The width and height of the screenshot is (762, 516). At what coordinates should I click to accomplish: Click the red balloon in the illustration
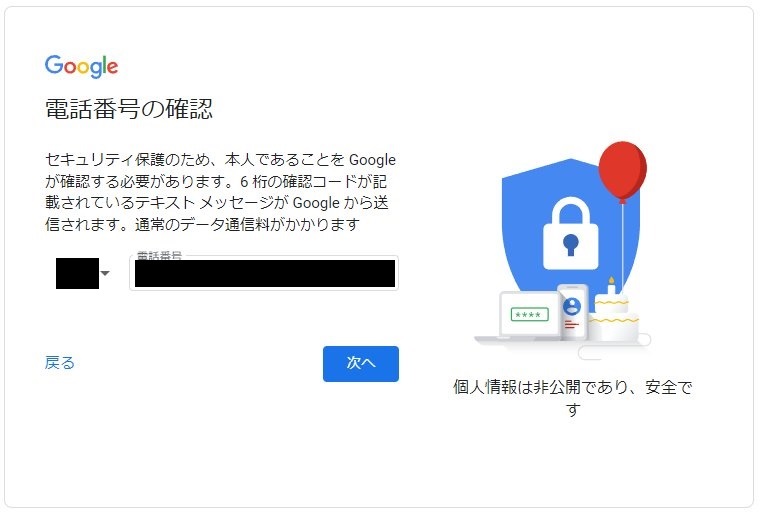(x=623, y=172)
